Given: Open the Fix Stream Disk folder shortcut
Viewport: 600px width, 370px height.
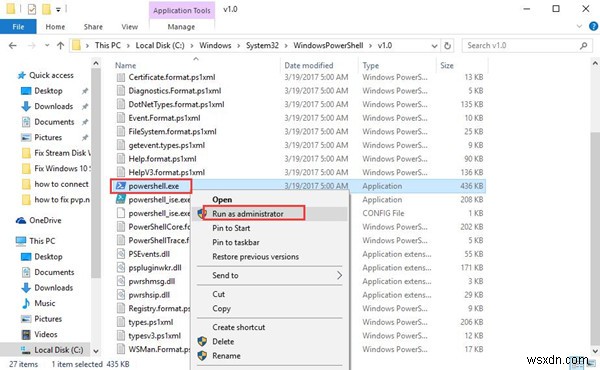Looking at the screenshot, I should tap(56, 153).
